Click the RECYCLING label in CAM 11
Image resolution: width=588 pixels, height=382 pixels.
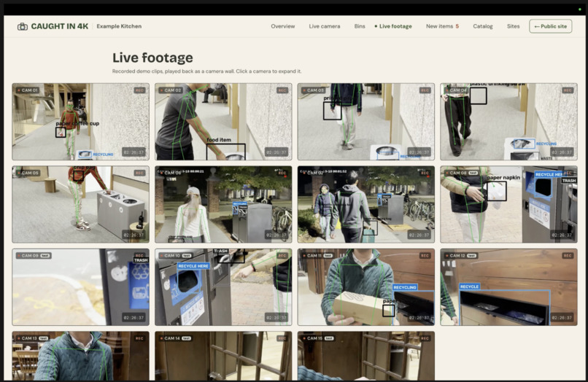point(405,287)
